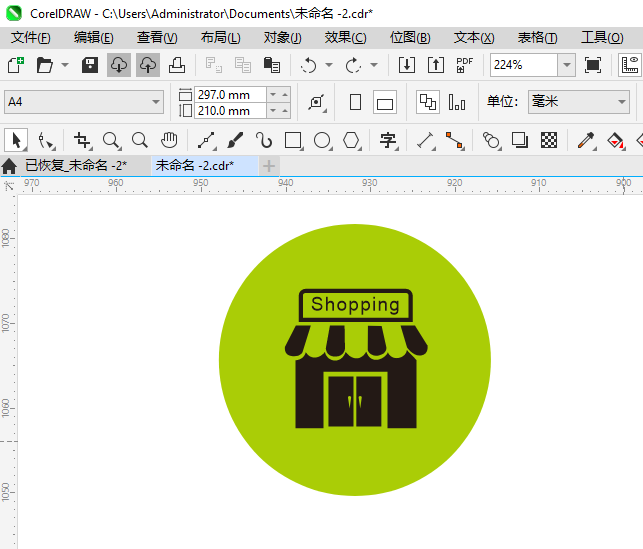643x549 pixels.
Task: Select the Transparency checkerboard tool
Action: [549, 140]
